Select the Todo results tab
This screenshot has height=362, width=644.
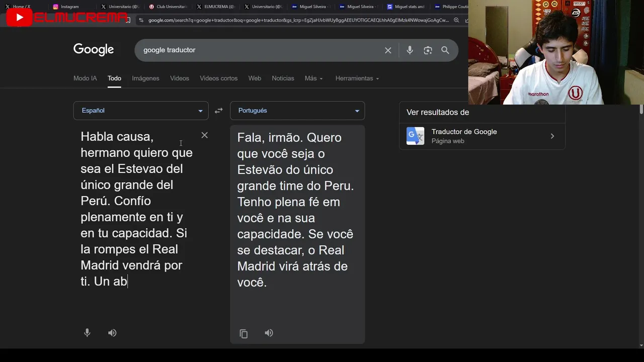click(114, 78)
